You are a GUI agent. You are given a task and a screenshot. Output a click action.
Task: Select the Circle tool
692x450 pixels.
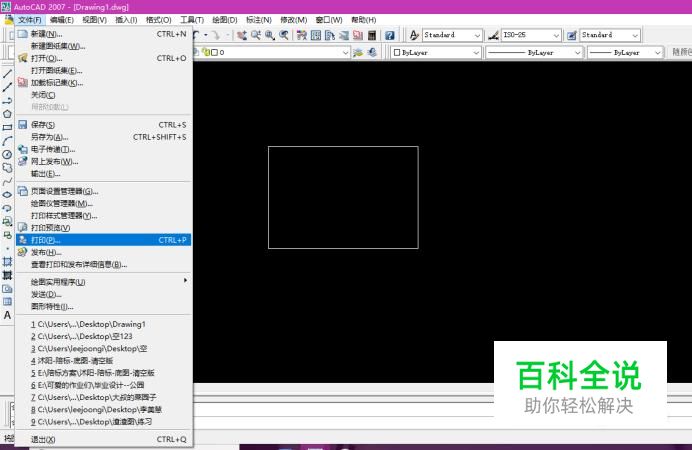click(7, 154)
